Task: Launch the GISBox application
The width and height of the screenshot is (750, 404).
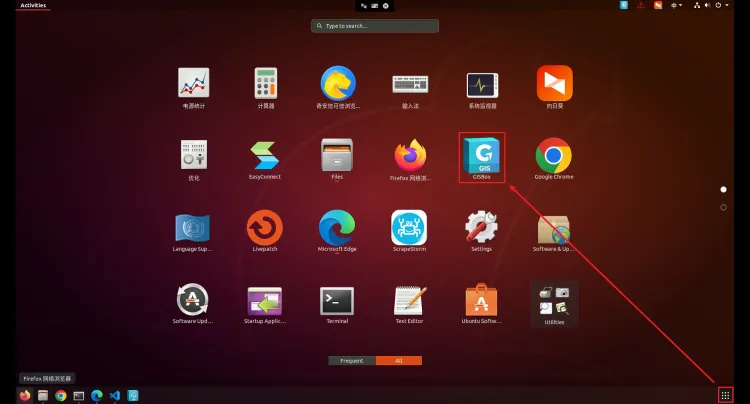Action: click(482, 155)
